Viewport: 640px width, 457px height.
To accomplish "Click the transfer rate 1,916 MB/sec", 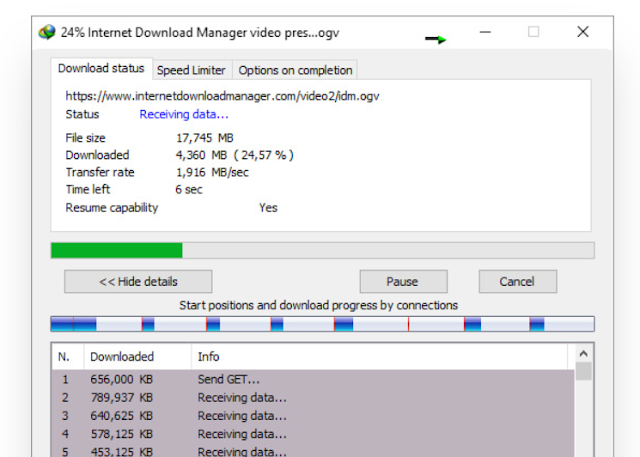I will click(212, 172).
